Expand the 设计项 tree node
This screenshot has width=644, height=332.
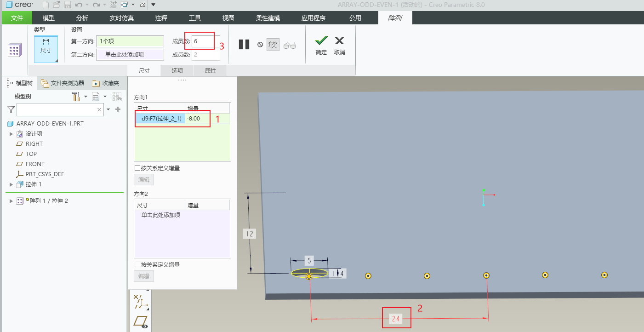(11, 134)
